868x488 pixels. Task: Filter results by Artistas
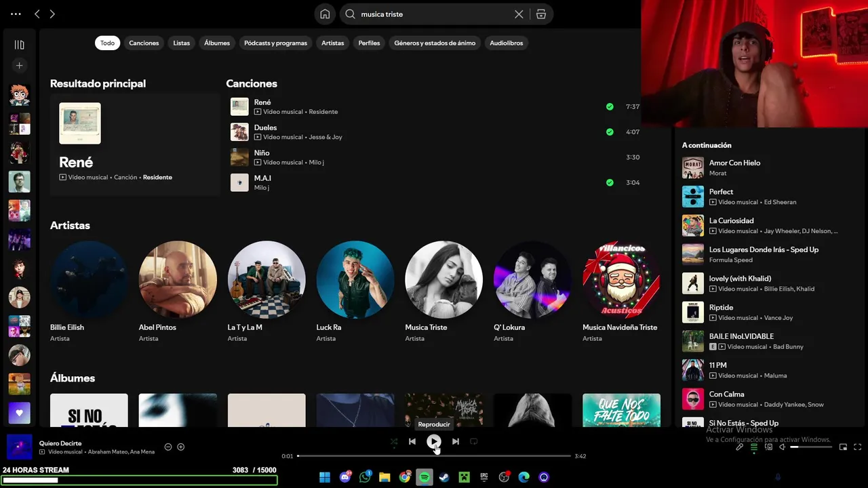pos(332,43)
